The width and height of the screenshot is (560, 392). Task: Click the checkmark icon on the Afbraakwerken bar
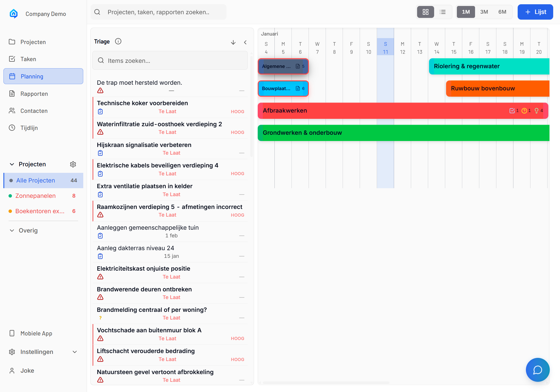[x=512, y=110]
